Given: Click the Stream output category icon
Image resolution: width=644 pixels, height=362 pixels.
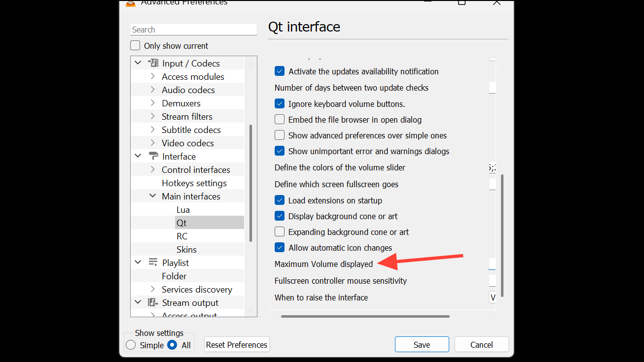Looking at the screenshot, I should (153, 302).
